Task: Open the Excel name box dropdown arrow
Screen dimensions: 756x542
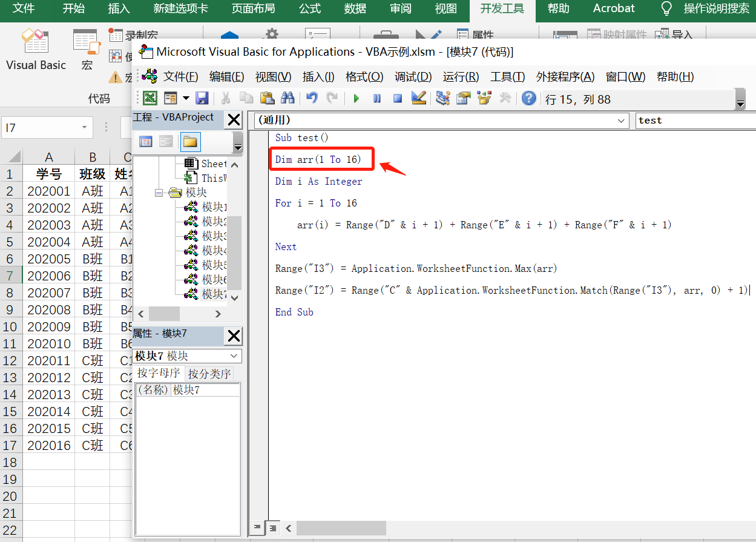Action: point(84,128)
